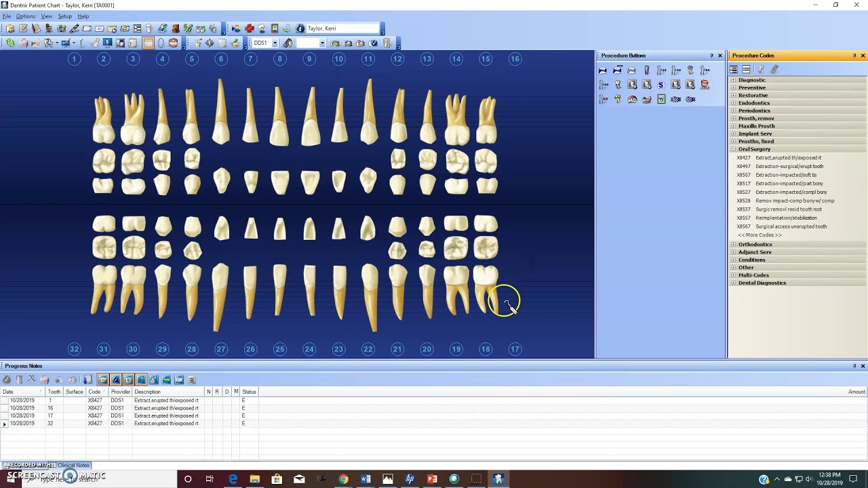The image size is (868, 488).
Task: Expand the Restorative category
Action: (733, 96)
